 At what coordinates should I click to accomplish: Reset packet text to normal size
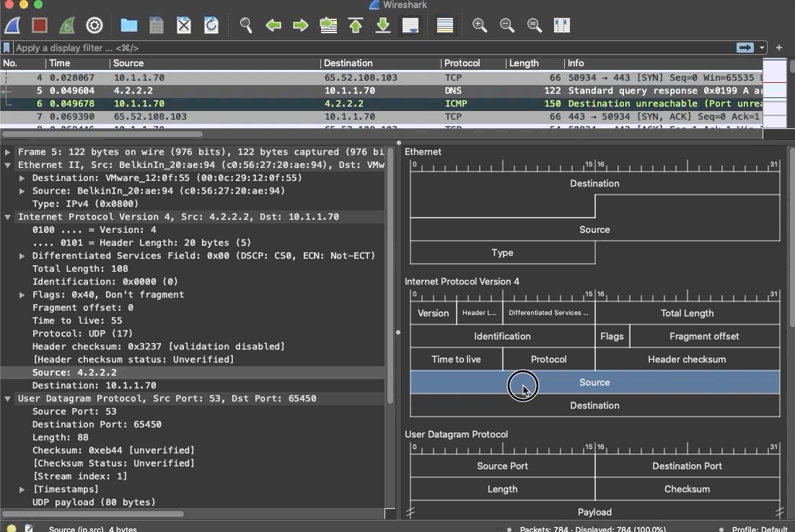coord(535,25)
